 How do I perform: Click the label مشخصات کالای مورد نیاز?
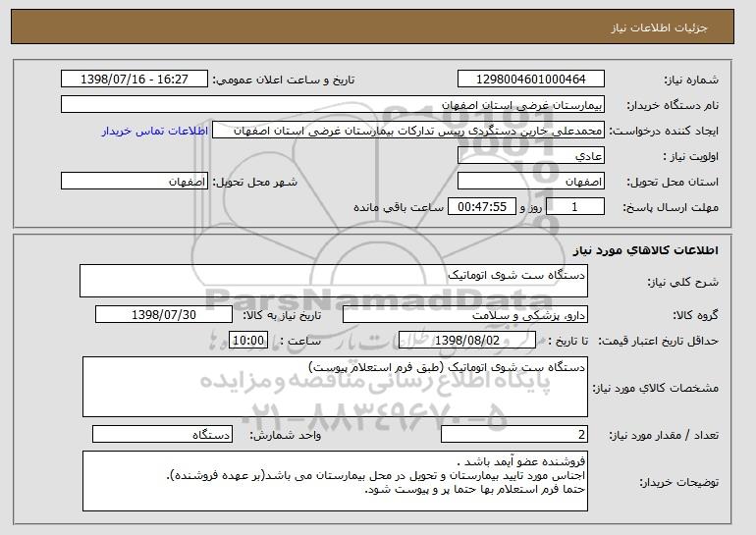click(x=656, y=388)
